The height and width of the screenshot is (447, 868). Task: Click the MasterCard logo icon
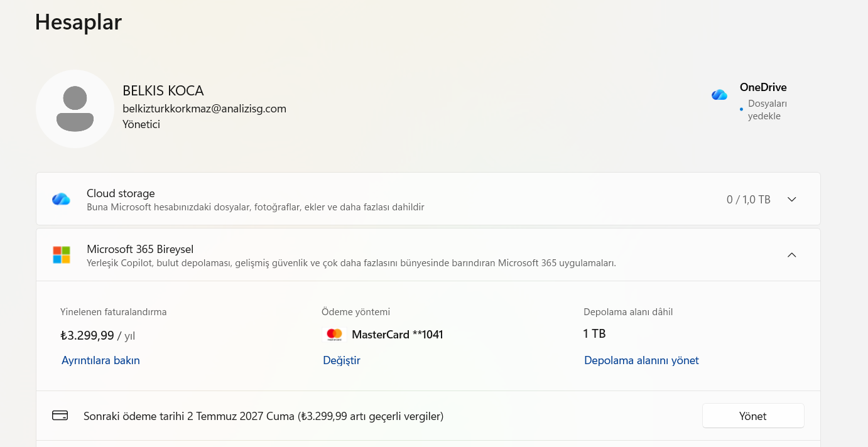coord(334,335)
